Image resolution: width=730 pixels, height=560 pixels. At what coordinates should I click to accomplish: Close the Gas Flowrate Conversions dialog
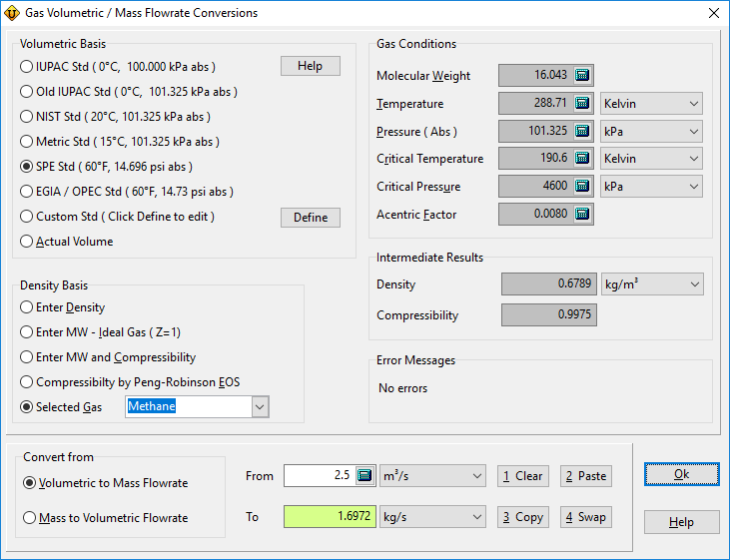pyautogui.click(x=714, y=13)
